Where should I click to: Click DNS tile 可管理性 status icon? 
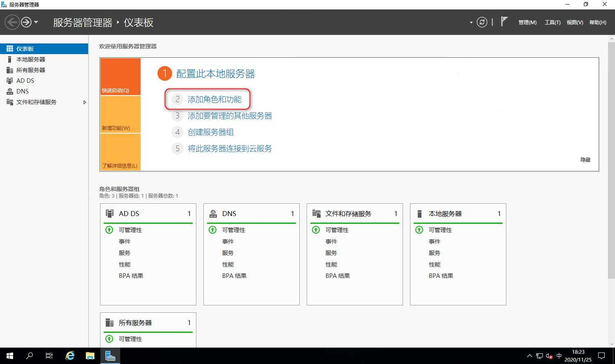coord(212,230)
